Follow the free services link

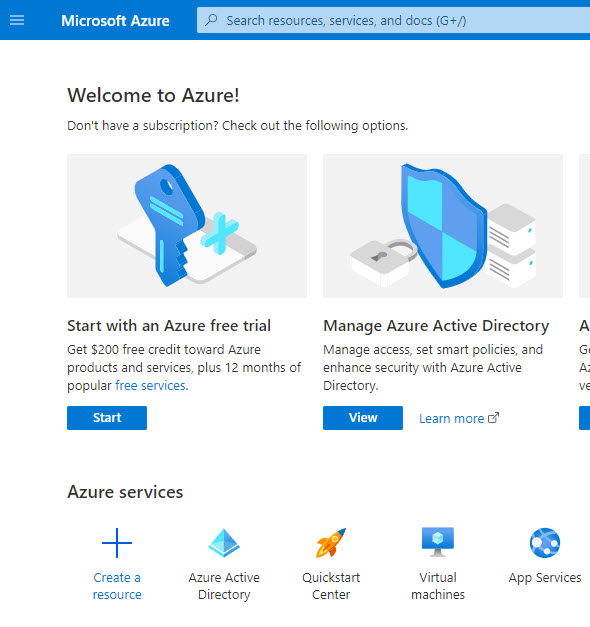point(150,385)
